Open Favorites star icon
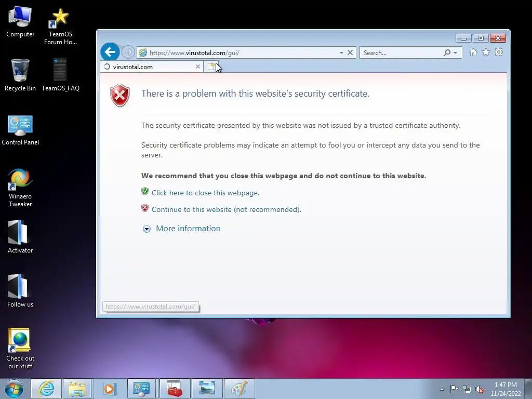 coord(486,52)
